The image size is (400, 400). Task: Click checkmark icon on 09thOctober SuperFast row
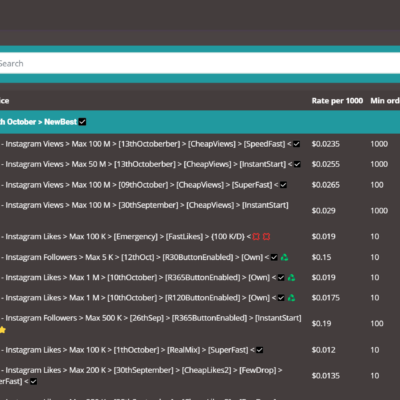[283, 185]
